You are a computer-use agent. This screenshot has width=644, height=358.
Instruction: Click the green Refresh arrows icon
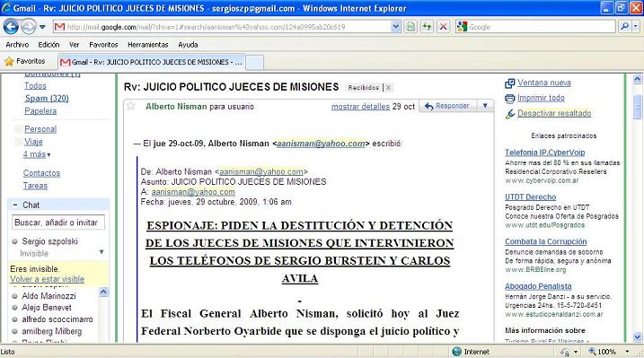428,27
